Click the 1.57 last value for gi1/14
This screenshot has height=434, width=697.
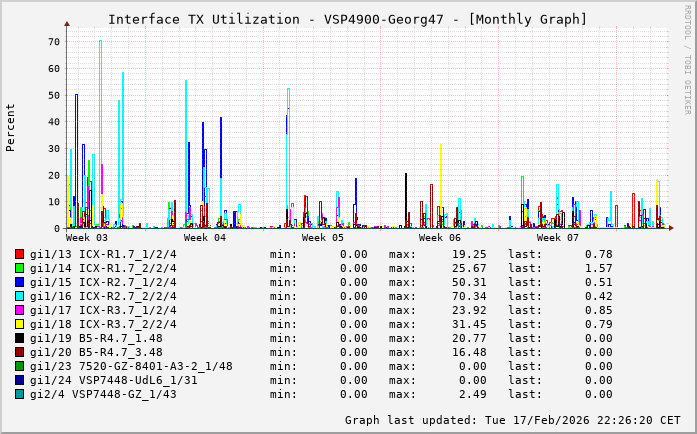point(597,268)
